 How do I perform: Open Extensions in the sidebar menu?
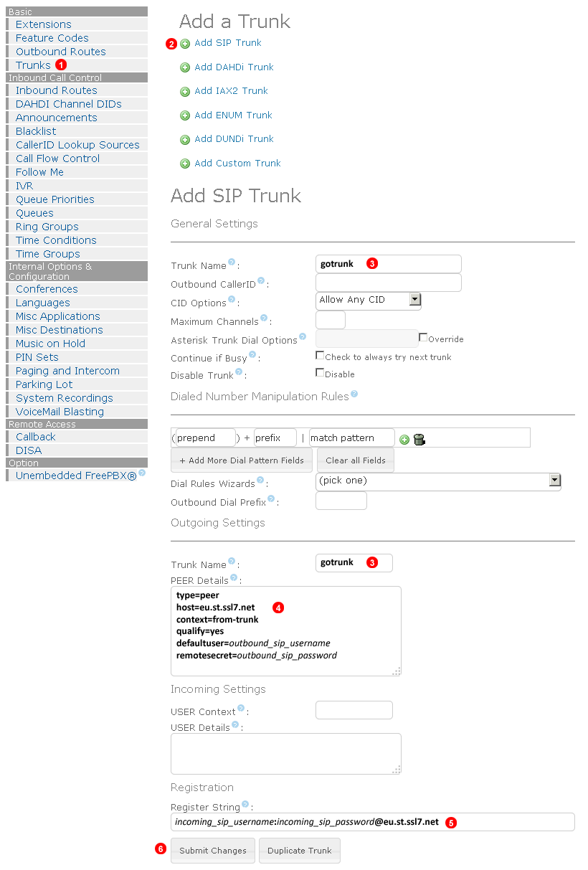pos(44,24)
